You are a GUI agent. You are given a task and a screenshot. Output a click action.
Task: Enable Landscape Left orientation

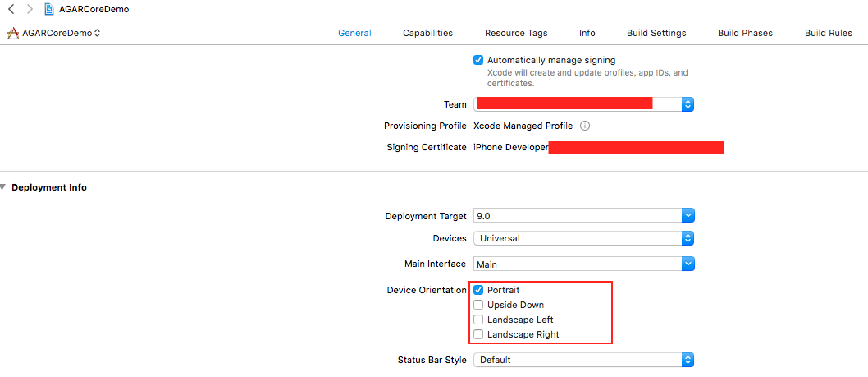[478, 320]
